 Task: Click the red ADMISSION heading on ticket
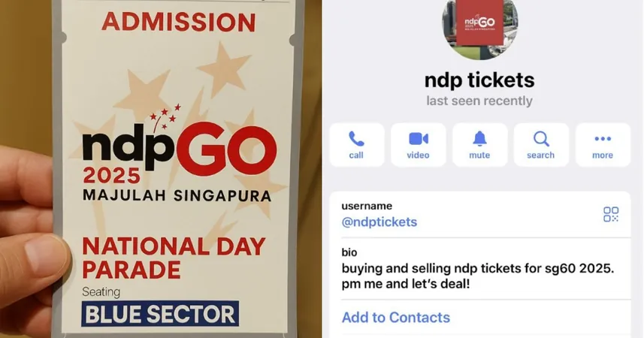pos(179,23)
